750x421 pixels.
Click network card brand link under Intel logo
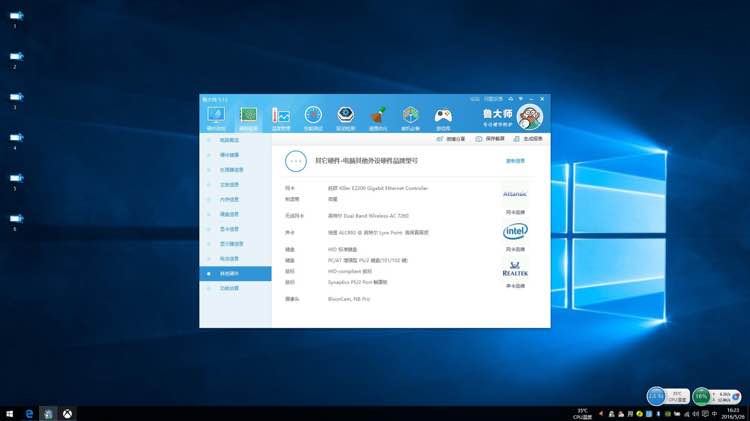point(515,249)
